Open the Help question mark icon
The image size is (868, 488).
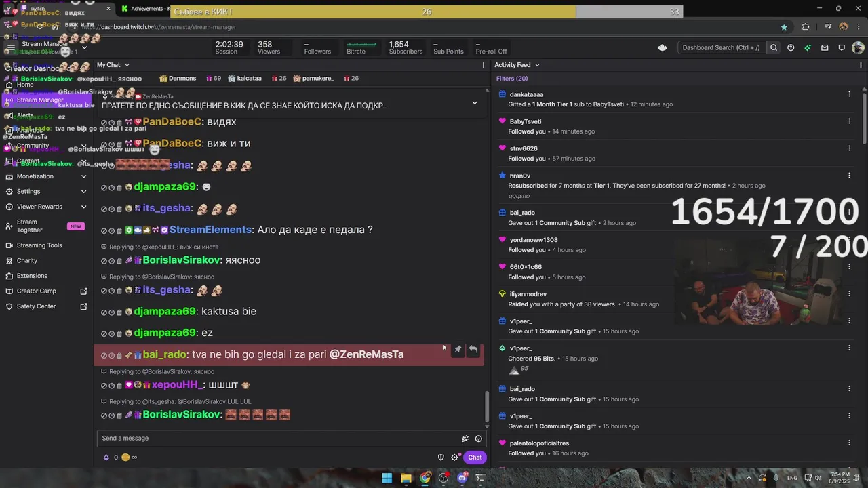[x=791, y=47]
